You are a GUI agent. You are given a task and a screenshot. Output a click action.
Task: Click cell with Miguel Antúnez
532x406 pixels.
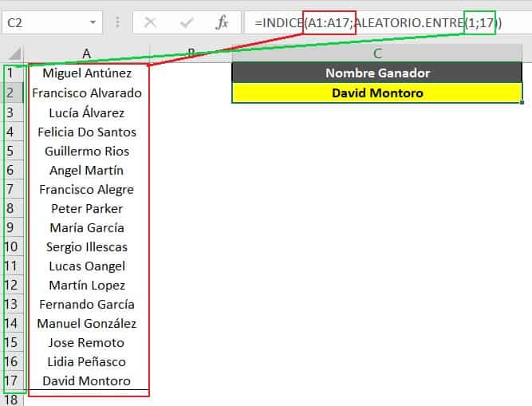coord(87,73)
